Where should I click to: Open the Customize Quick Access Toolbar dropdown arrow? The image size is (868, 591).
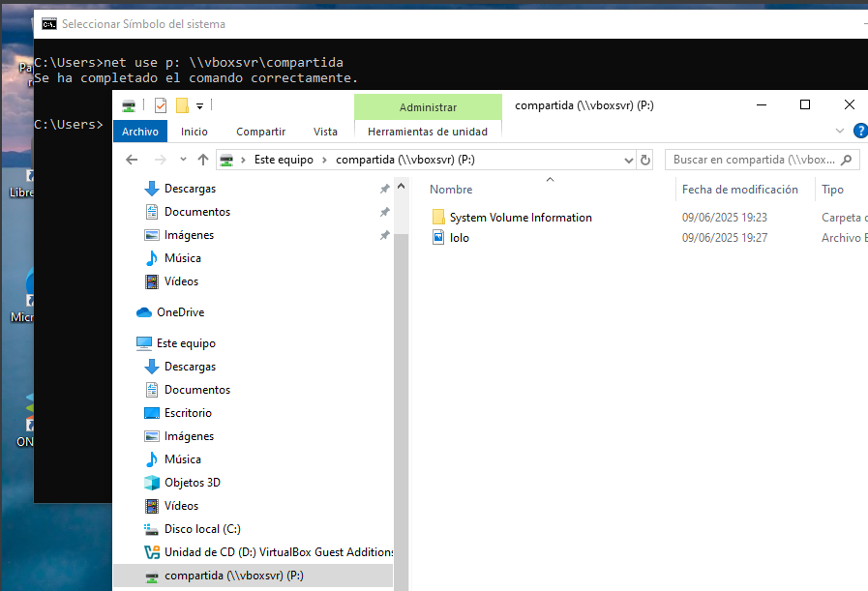[200, 105]
